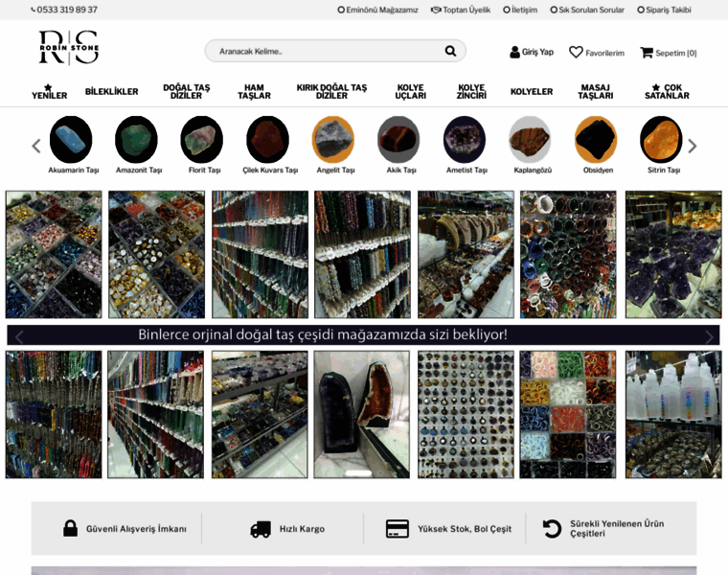Click the Robin Stone logo
This screenshot has width=728, height=575.
68,48
